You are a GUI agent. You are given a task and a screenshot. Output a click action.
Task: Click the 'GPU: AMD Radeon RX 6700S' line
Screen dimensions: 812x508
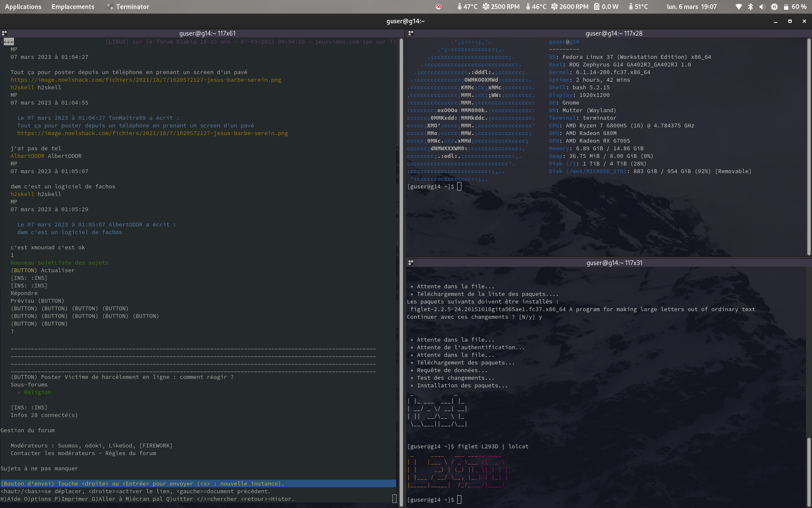click(x=590, y=141)
